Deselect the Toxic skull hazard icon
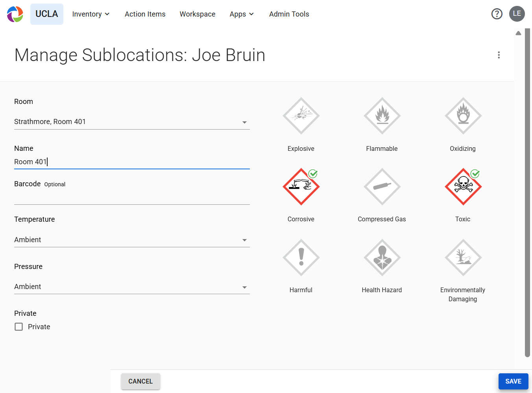The image size is (532, 393). (463, 187)
